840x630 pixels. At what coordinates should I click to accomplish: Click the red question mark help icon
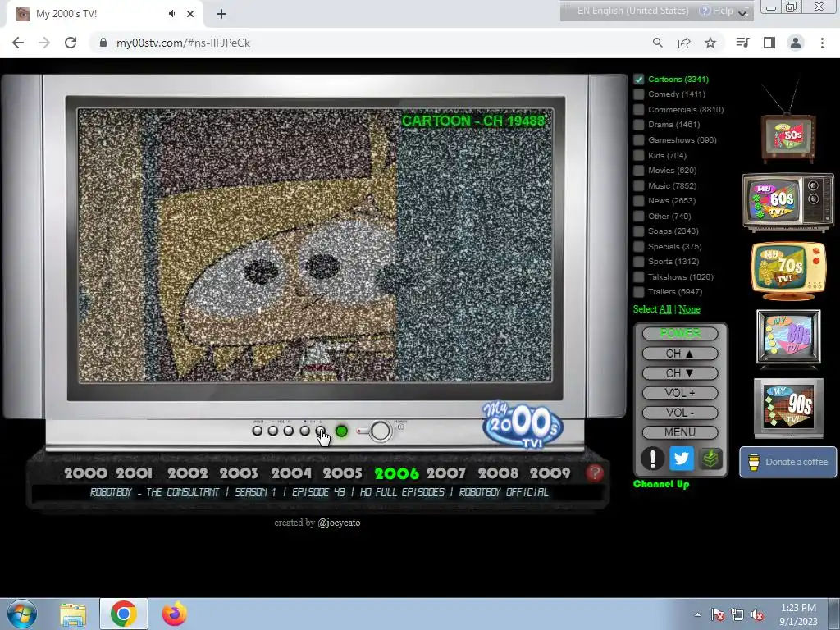(594, 473)
